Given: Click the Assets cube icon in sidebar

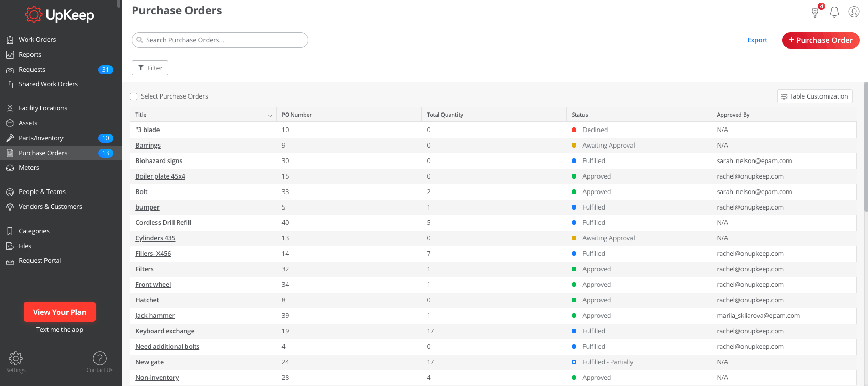Looking at the screenshot, I should click(x=10, y=123).
